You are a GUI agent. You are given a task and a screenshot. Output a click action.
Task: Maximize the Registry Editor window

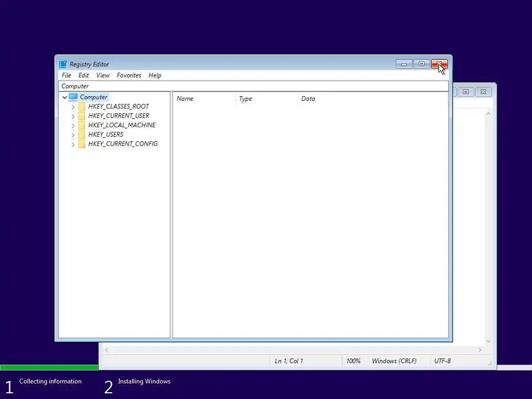pos(421,64)
